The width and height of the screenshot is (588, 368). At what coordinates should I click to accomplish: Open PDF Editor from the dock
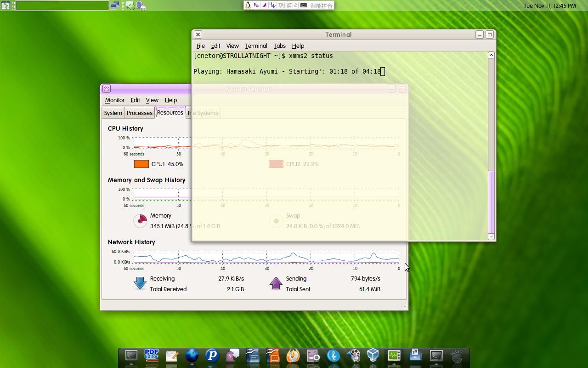pyautogui.click(x=152, y=356)
